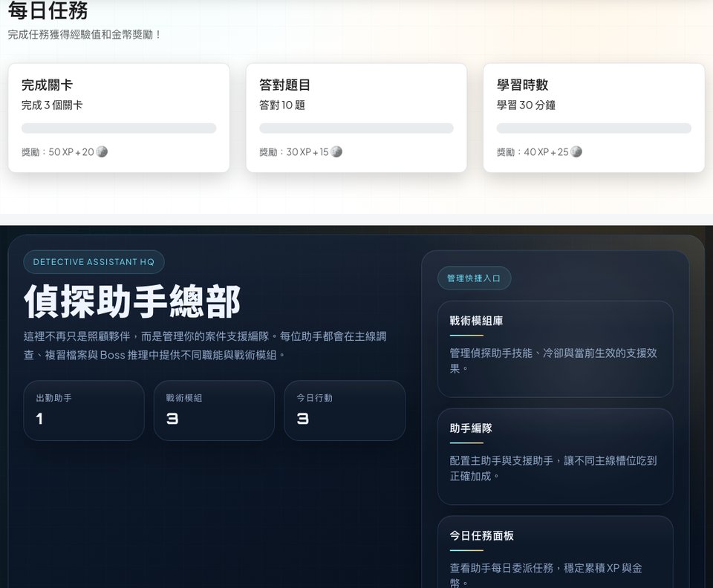Click reward text 獎勵：50 XP + 20
713x588 pixels.
pyautogui.click(x=58, y=152)
